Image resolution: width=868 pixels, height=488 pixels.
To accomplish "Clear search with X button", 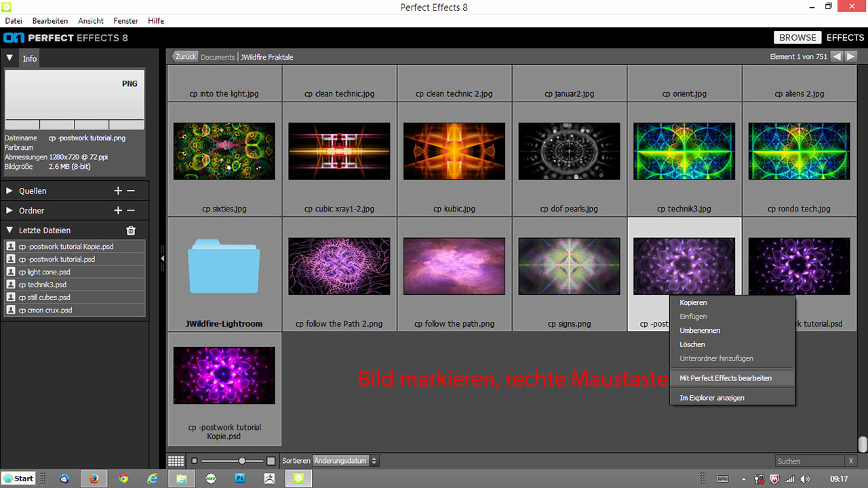I will pyautogui.click(x=851, y=461).
